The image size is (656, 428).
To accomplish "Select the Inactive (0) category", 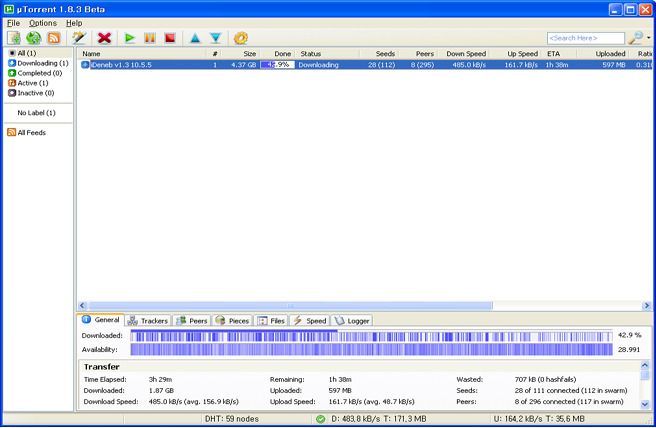I will coord(31,93).
